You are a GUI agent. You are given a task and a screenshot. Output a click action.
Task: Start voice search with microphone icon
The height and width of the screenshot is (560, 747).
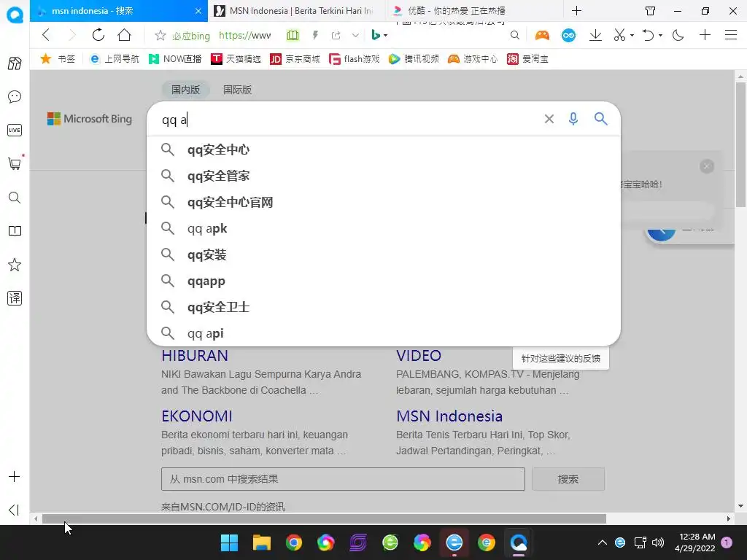pyautogui.click(x=573, y=119)
